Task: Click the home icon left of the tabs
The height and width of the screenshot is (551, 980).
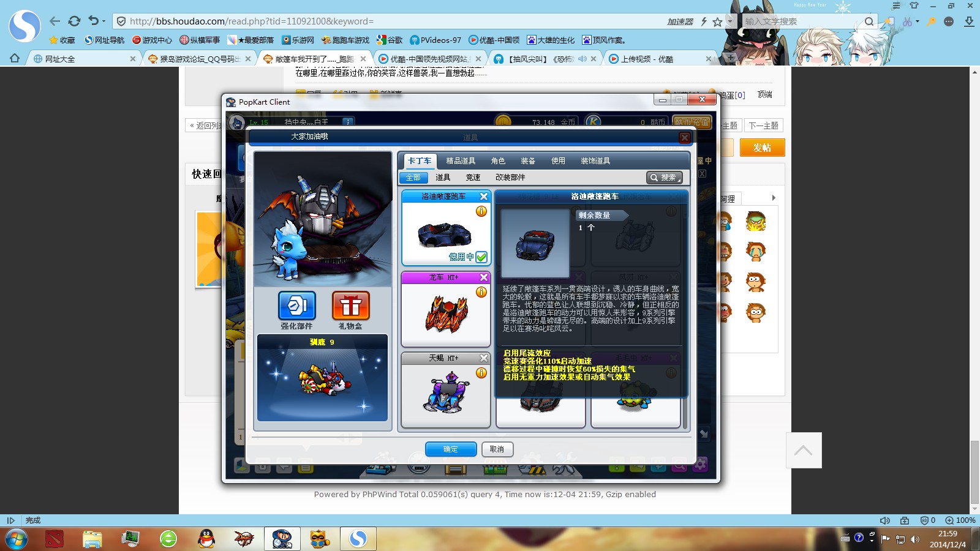Action: click(15, 58)
